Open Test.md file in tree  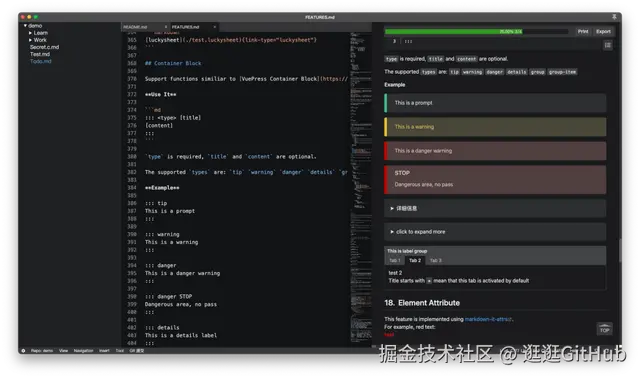click(40, 54)
